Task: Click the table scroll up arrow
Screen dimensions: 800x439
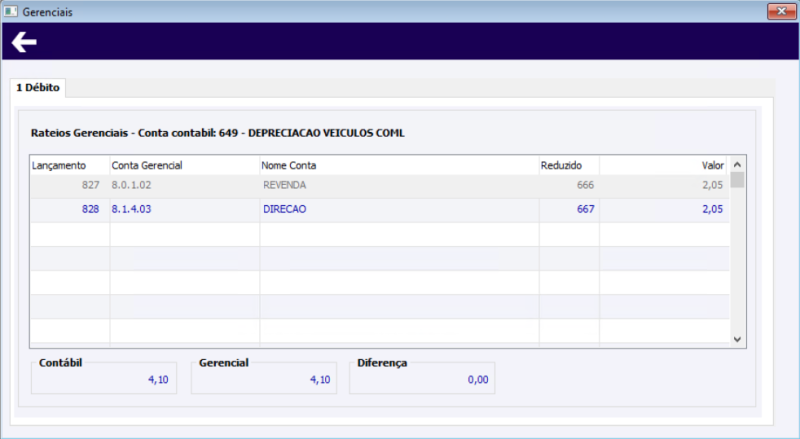Action: (x=737, y=164)
